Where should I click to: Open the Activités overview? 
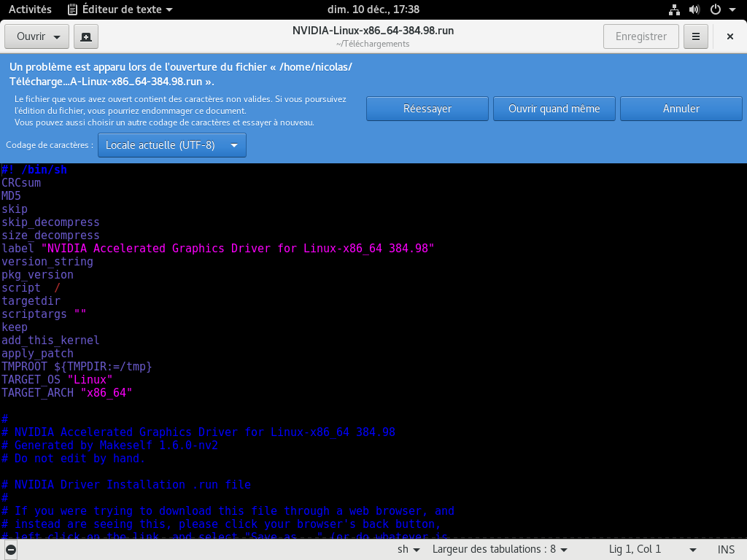click(30, 9)
